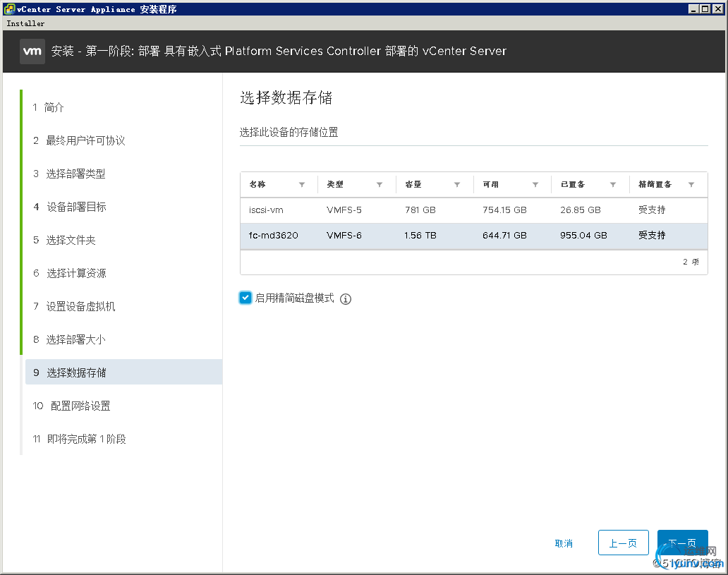Open the filter for the 精简置备 column
This screenshot has width=728, height=575.
[691, 184]
